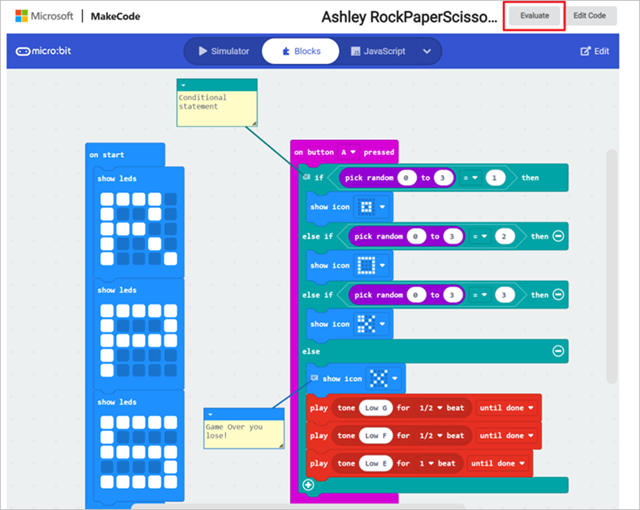Click the scissors icon image in third show icon
The width and height of the screenshot is (640, 510).
366,324
